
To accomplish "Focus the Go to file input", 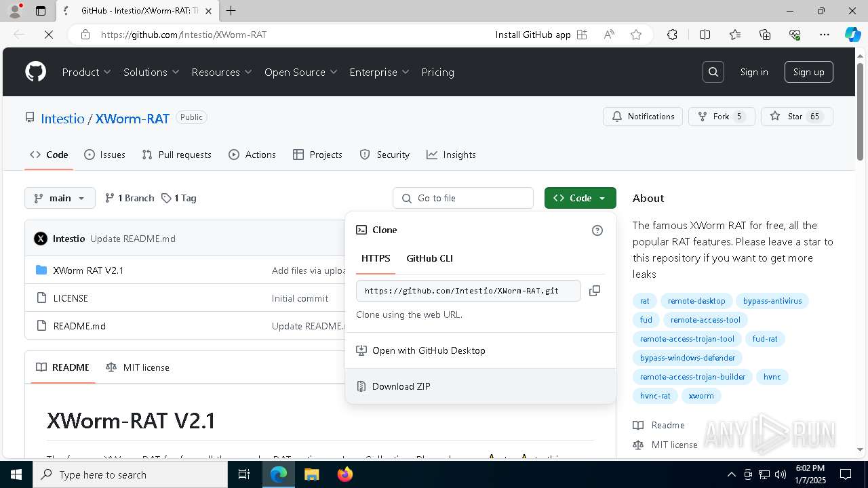I will click(463, 198).
